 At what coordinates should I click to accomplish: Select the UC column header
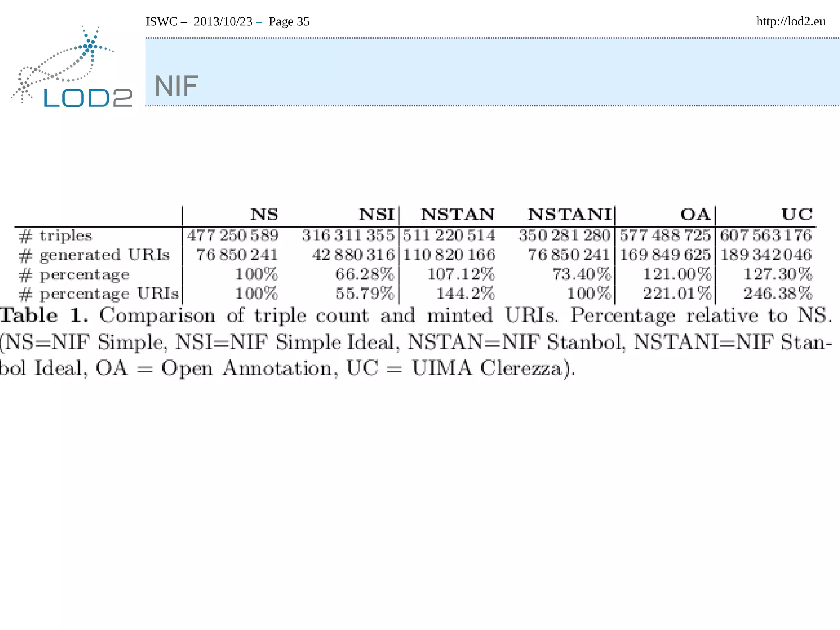(x=797, y=215)
